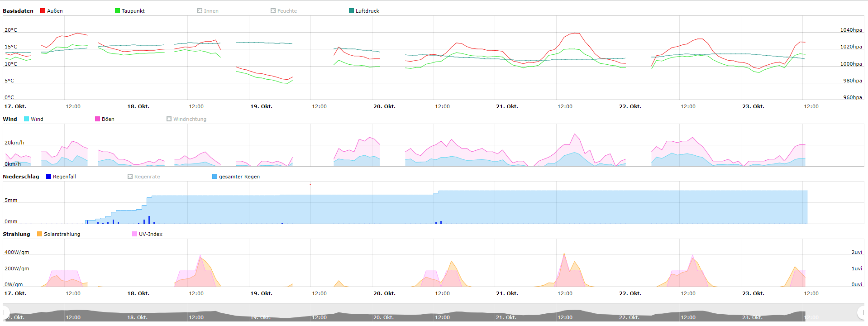
Task: Click the 21. Okt. date label below Strahlung
Action: 507,293
